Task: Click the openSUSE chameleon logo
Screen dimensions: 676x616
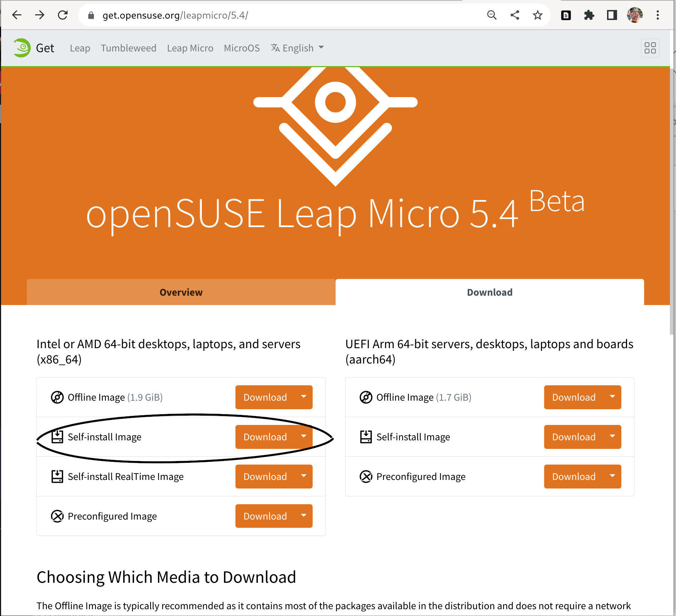Action: [x=22, y=48]
